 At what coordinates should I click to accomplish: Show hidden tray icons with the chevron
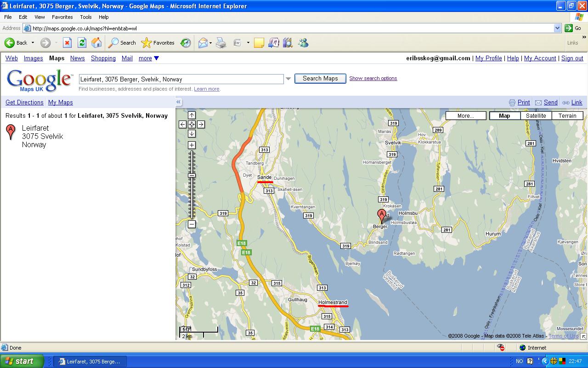(x=545, y=361)
